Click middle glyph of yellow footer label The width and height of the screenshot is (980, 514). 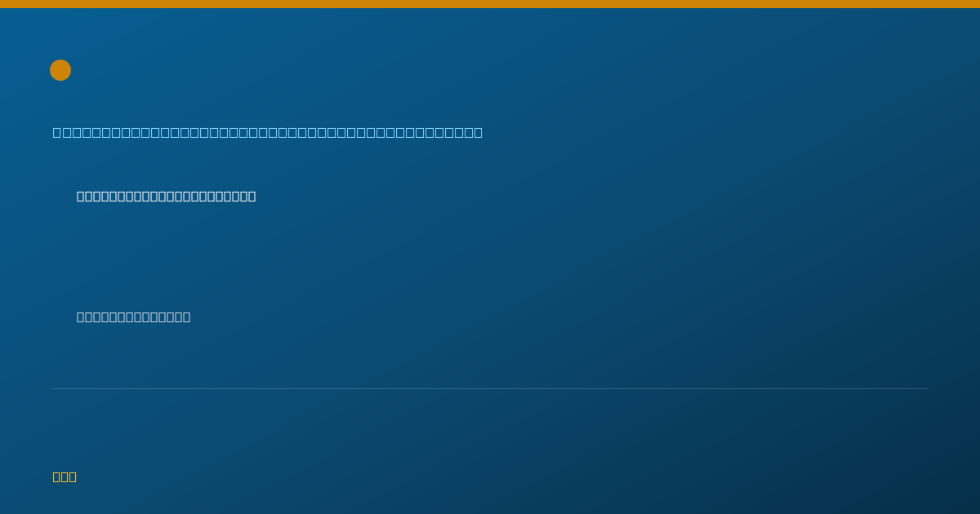[x=65, y=476]
